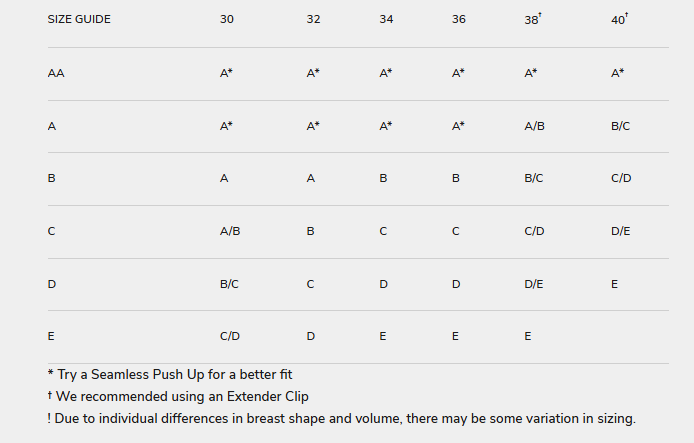The height and width of the screenshot is (443, 694).
Task: Click the 36 band size column header
Action: (459, 20)
